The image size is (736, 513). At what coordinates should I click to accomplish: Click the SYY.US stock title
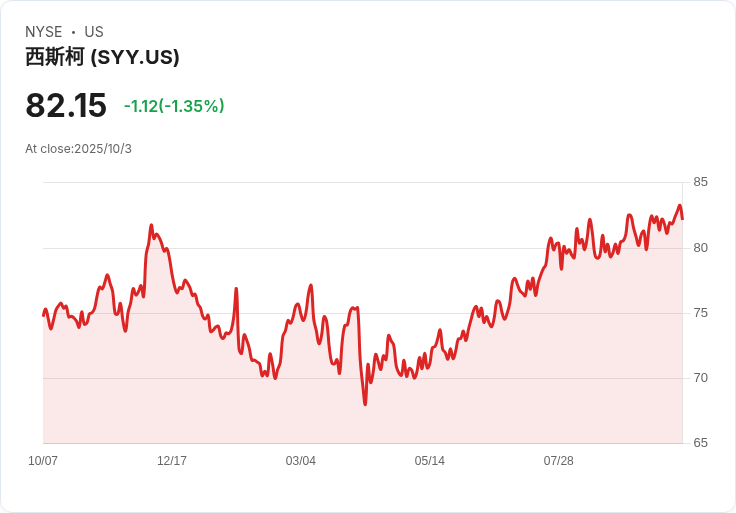[102, 57]
